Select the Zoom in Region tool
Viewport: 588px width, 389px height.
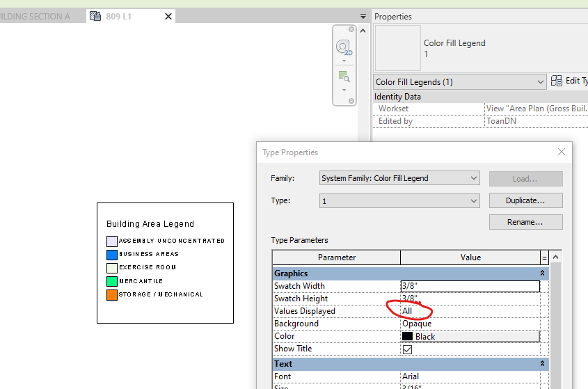[x=344, y=77]
